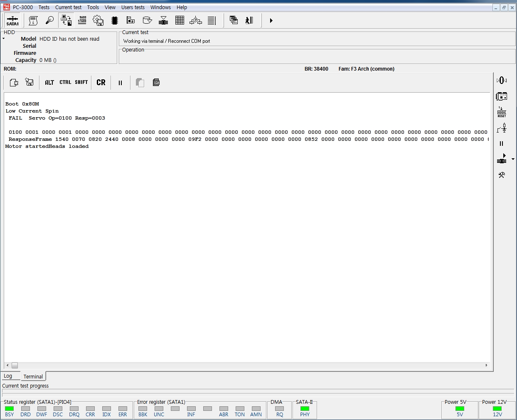Open the Windows menu

pyautogui.click(x=160, y=7)
